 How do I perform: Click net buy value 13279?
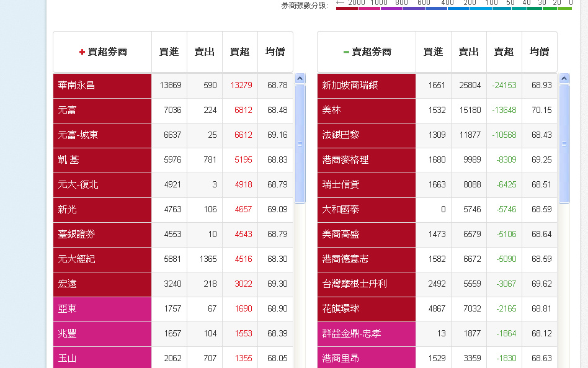[241, 86]
